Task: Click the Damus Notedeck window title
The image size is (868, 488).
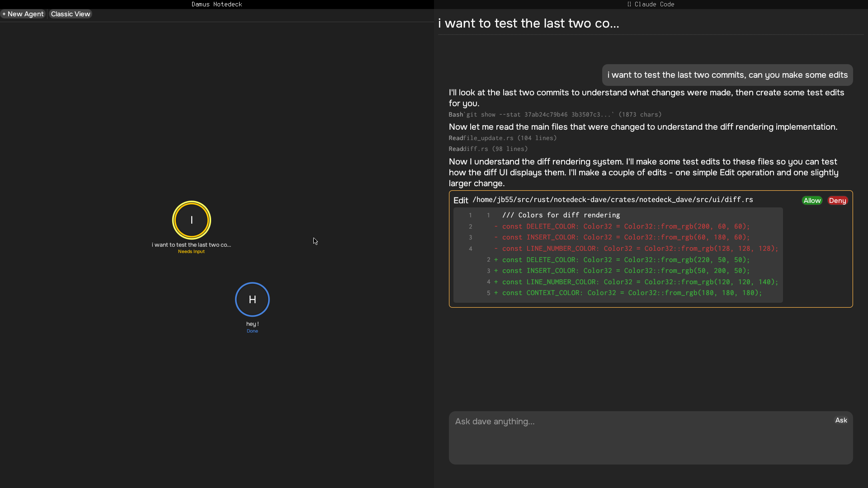Action: 217,4
